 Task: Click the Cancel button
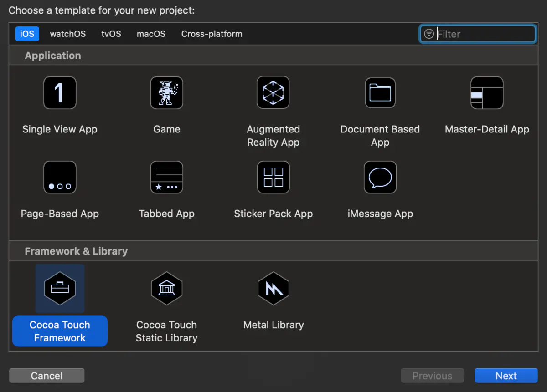pyautogui.click(x=46, y=376)
